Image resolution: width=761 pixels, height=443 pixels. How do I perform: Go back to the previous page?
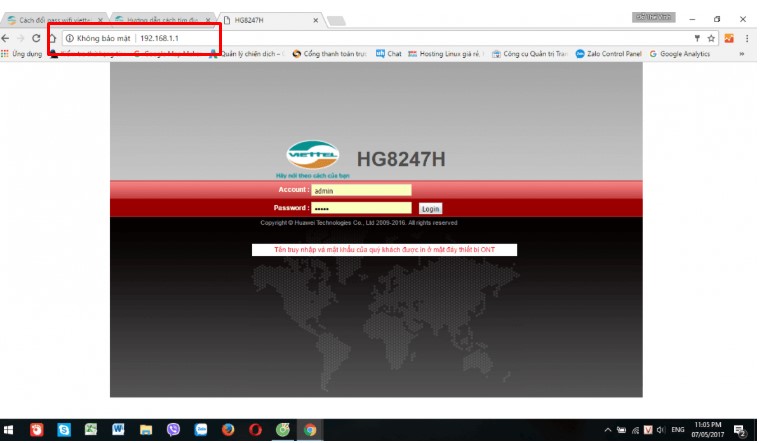5,38
